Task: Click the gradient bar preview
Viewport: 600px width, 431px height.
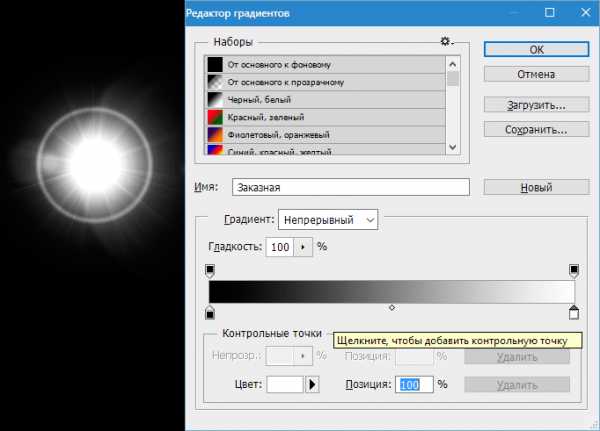Action: pyautogui.click(x=391, y=292)
